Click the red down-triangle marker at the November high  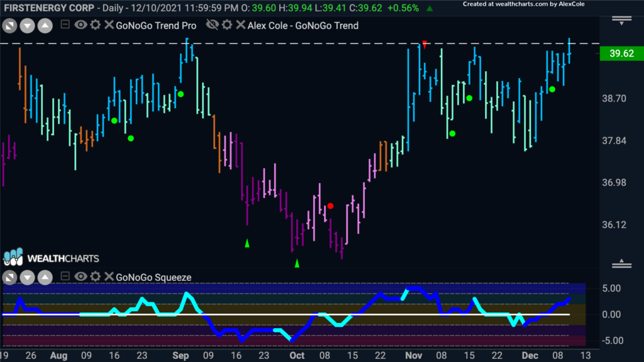[425, 45]
